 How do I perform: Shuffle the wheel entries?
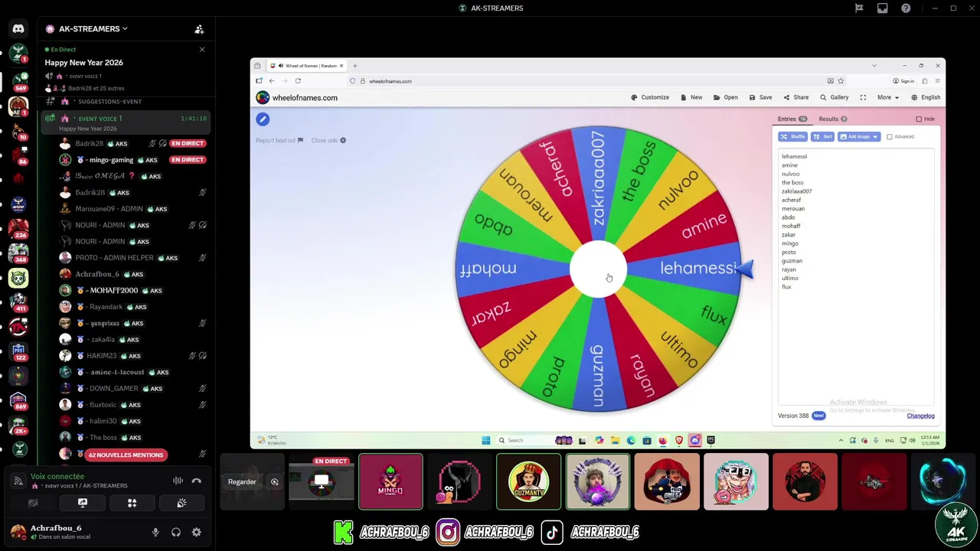pos(792,137)
